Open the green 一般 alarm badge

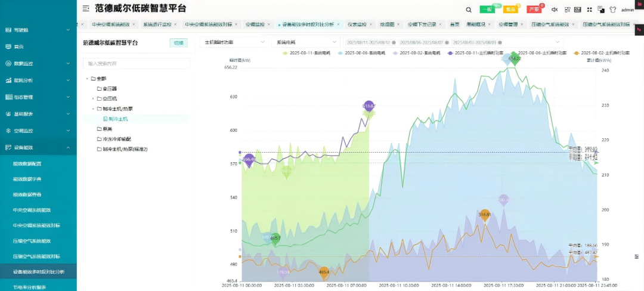pos(488,10)
